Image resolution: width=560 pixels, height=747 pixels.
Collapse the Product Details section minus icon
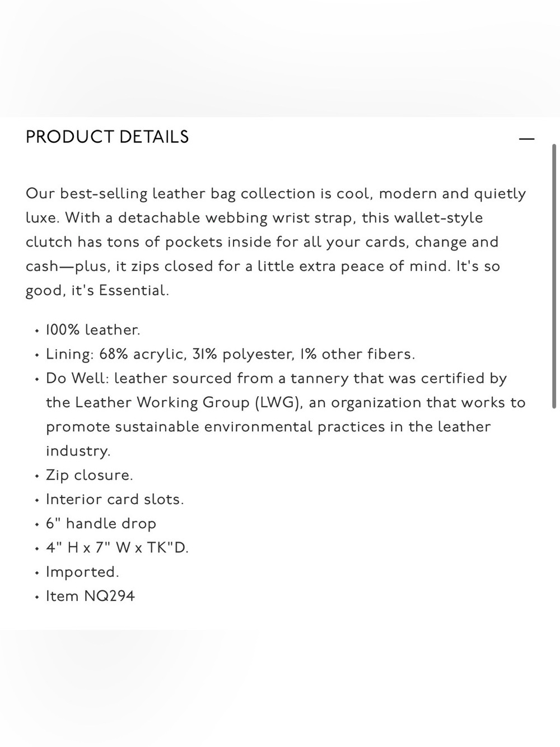coord(526,138)
